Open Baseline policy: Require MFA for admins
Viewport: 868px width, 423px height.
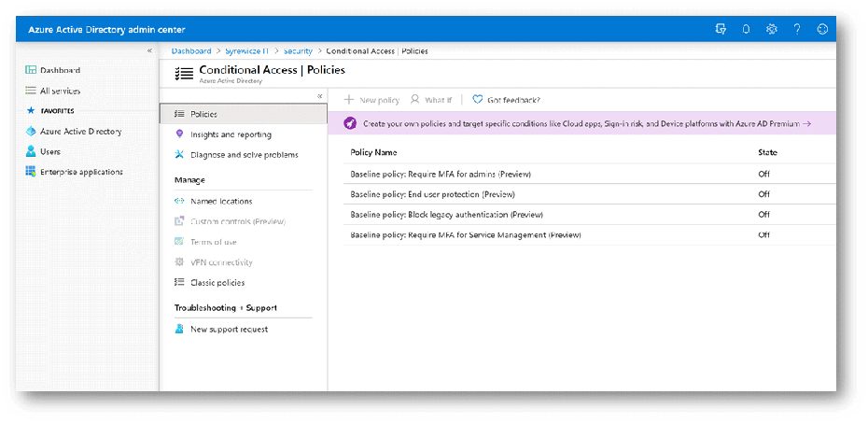[x=441, y=174]
